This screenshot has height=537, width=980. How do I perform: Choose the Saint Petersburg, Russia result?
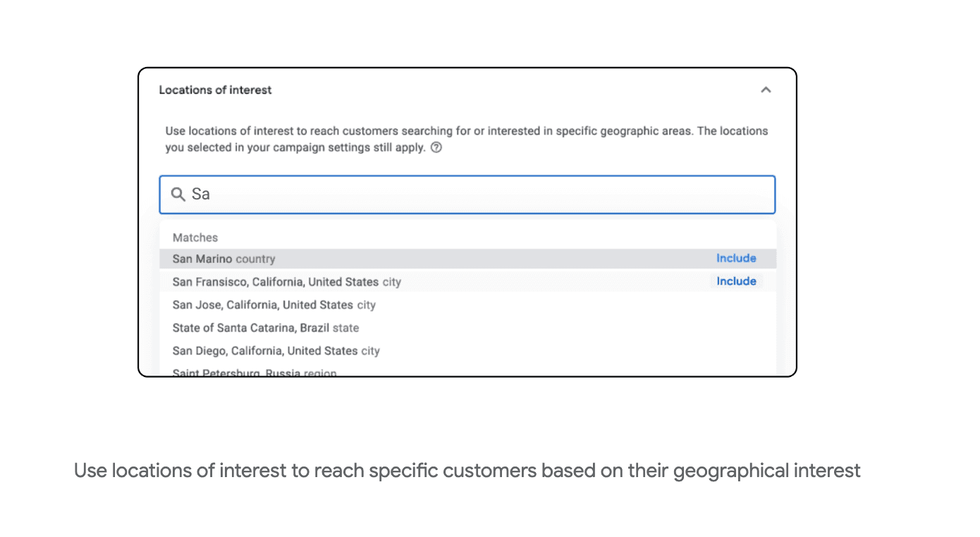point(254,372)
